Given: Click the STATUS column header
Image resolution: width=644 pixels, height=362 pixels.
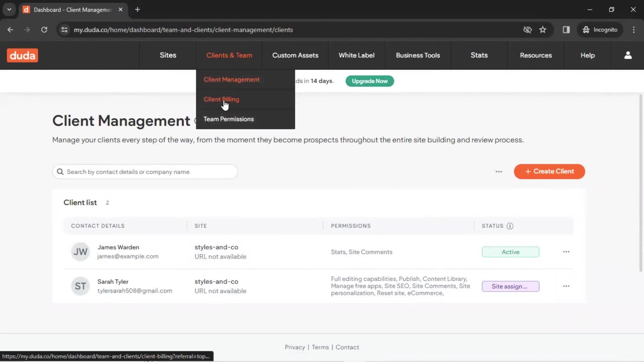Looking at the screenshot, I should click(493, 226).
